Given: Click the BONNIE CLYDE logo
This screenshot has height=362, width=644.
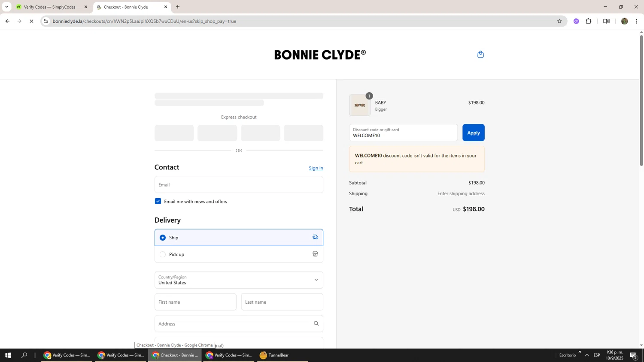Looking at the screenshot, I should [320, 55].
